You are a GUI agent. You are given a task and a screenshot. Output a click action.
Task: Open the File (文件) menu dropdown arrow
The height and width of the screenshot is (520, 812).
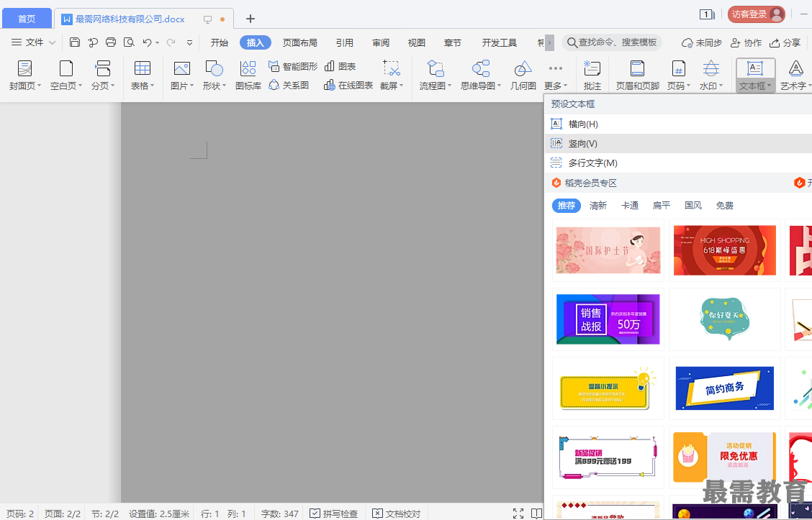click(52, 42)
